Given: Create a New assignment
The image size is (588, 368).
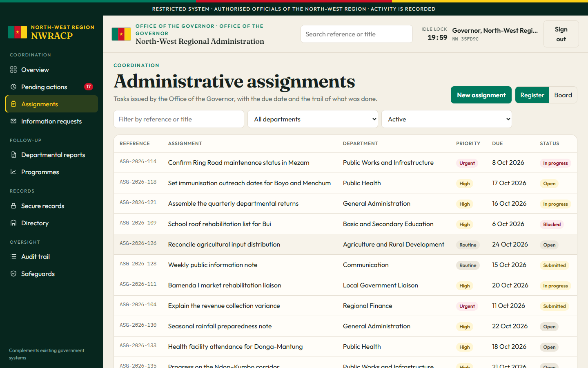Looking at the screenshot, I should coord(481,95).
